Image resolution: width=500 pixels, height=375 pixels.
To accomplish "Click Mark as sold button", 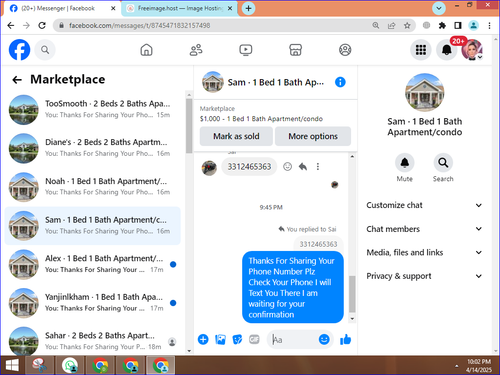I will pos(236,136).
